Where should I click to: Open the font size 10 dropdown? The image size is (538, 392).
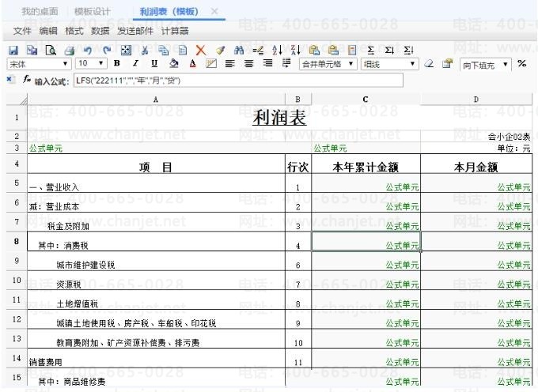(91, 64)
